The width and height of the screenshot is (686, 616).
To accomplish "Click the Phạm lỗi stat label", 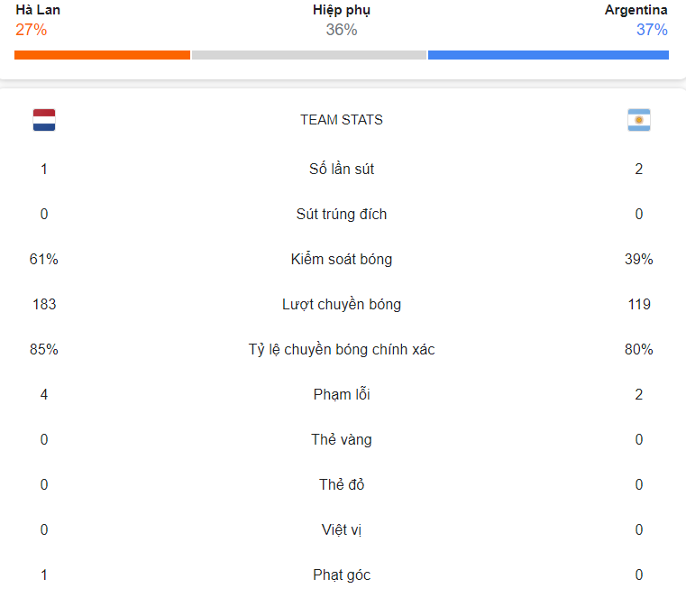I will coord(342,394).
